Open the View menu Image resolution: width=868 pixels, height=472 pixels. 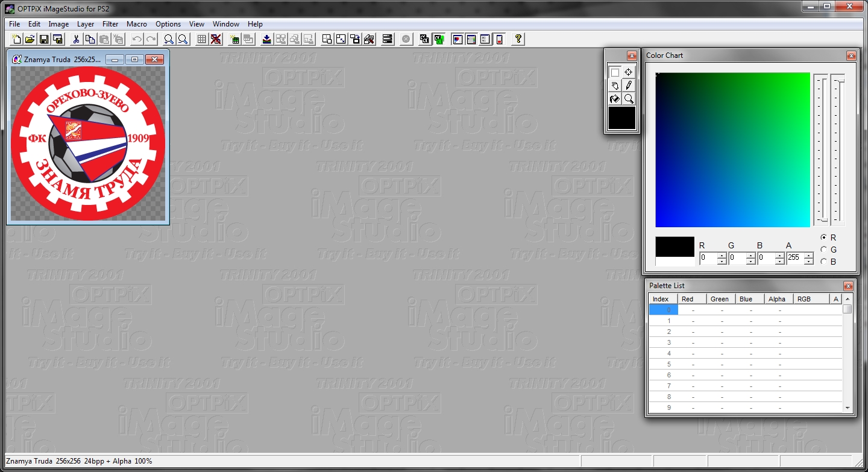(197, 24)
